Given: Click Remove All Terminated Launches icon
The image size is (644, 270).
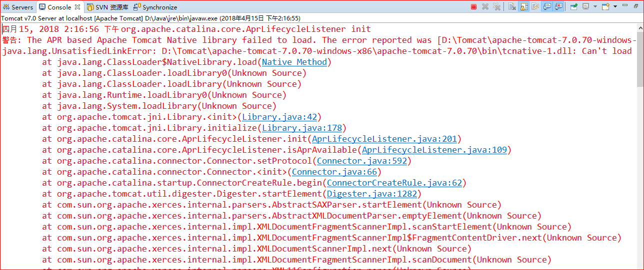Looking at the screenshot, I should (x=496, y=6).
